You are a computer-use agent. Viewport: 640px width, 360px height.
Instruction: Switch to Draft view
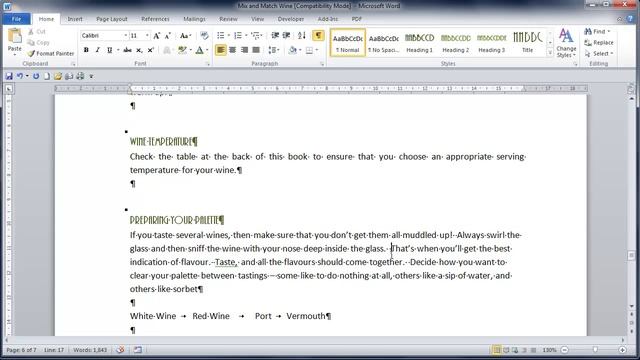[533, 350]
